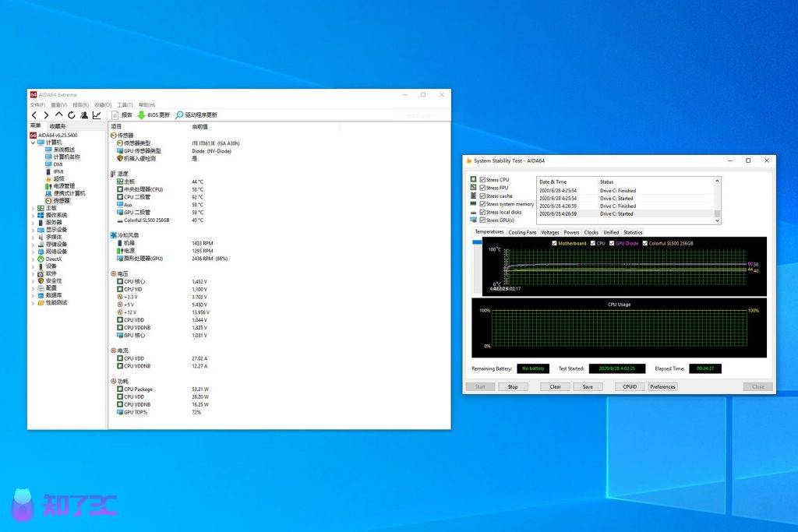The width and height of the screenshot is (798, 532).
Task: Click the Back arrow in AIDA64 toolbar
Action: pos(34,115)
